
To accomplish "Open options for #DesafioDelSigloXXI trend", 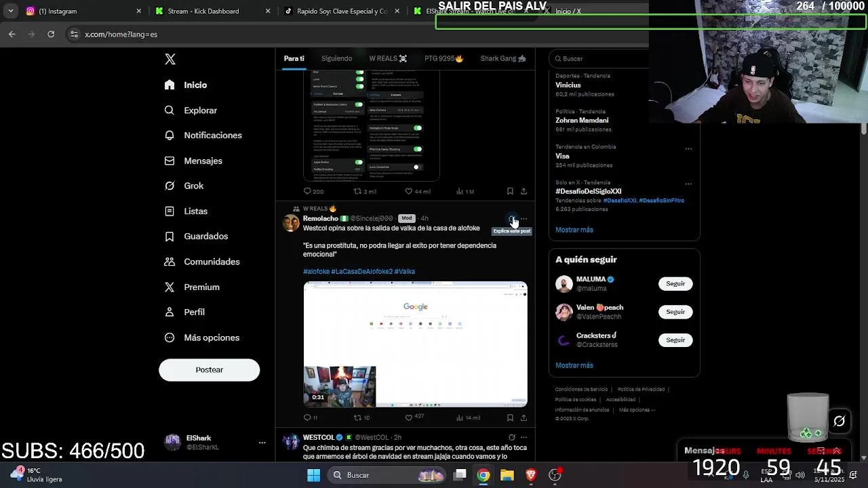I will pos(688,184).
